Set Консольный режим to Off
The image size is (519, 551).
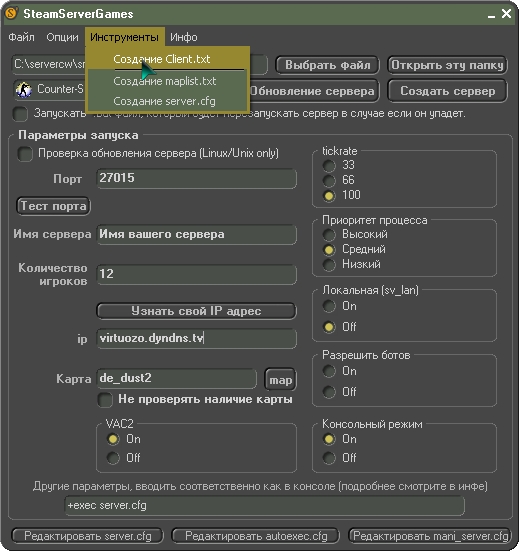click(329, 458)
